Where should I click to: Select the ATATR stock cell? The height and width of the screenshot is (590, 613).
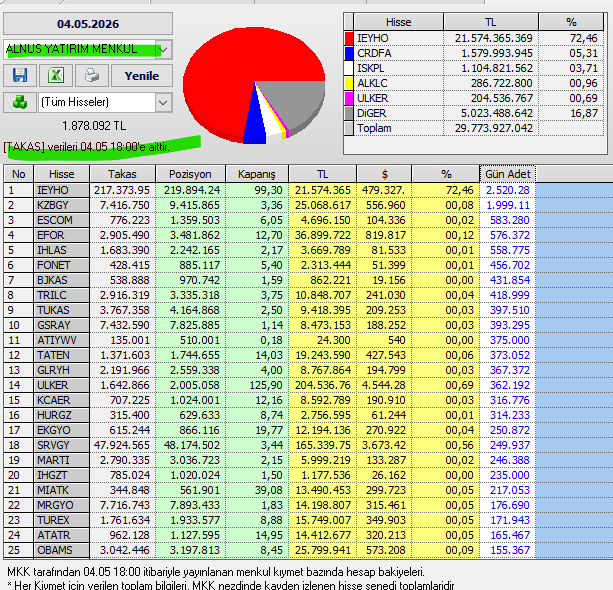click(61, 535)
